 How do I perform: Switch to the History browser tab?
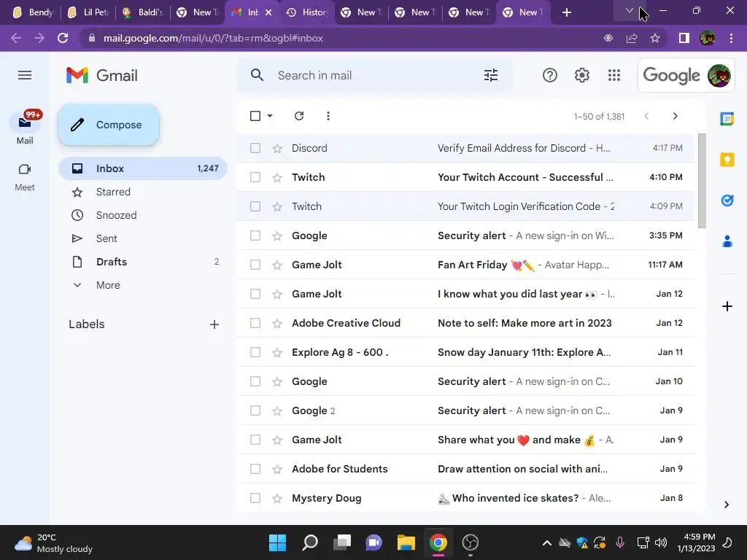click(x=307, y=12)
